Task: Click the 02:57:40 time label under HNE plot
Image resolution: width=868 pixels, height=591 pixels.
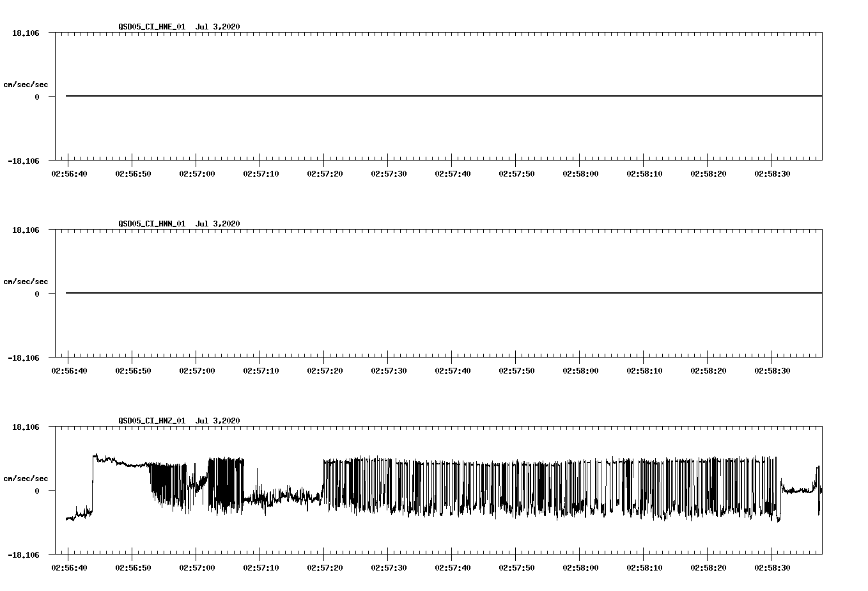Action: [453, 174]
